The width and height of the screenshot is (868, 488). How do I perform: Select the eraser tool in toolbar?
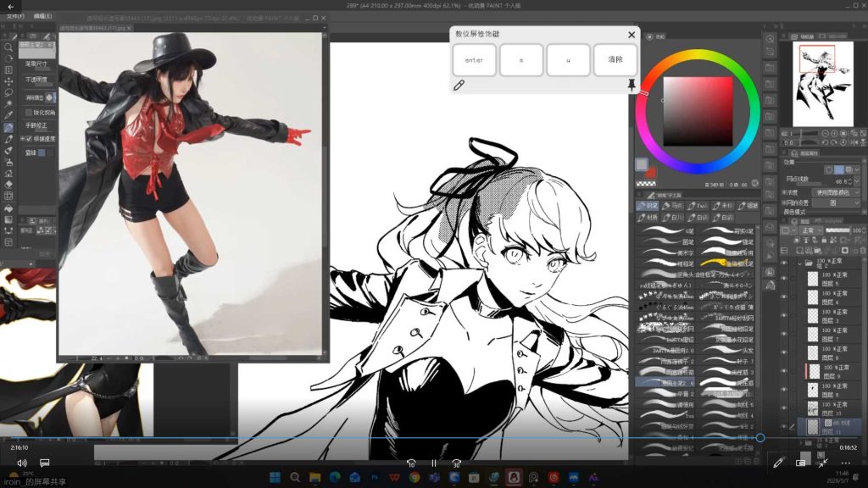[x=8, y=184]
